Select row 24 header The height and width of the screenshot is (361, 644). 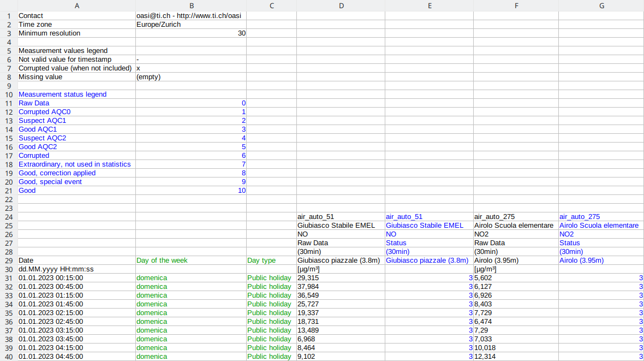tap(9, 217)
